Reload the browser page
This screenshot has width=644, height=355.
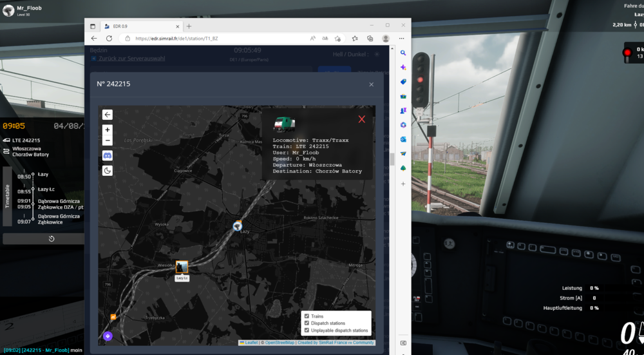(109, 39)
